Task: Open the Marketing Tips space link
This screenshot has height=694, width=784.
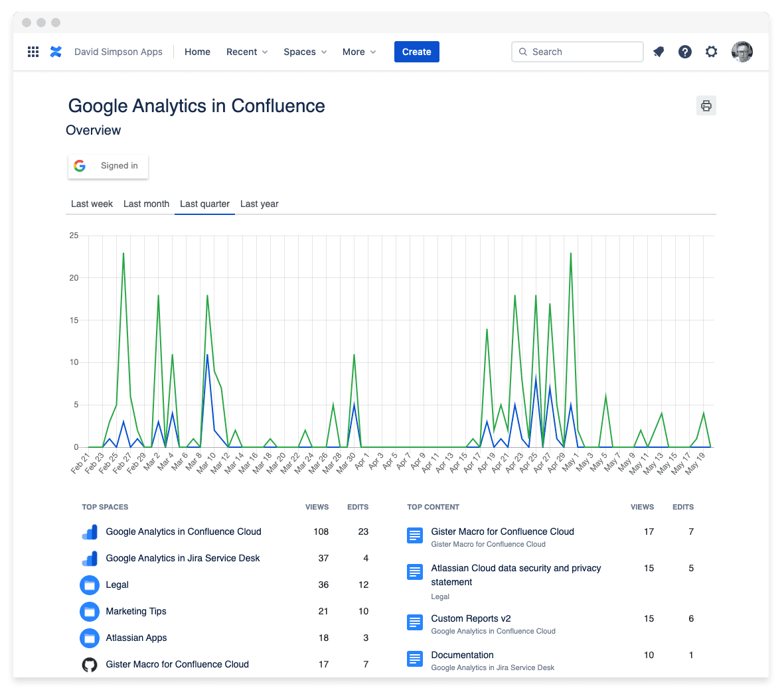Action: (x=136, y=611)
